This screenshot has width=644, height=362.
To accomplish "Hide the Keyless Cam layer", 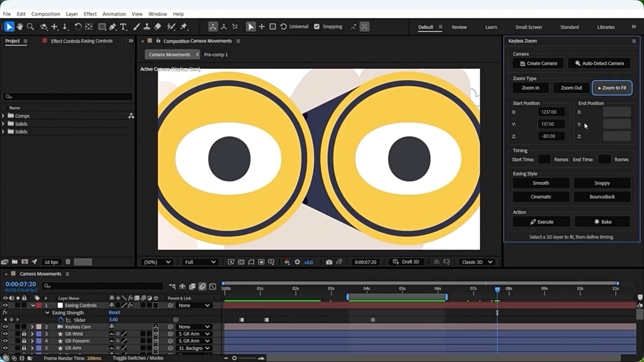I will [x=5, y=326].
